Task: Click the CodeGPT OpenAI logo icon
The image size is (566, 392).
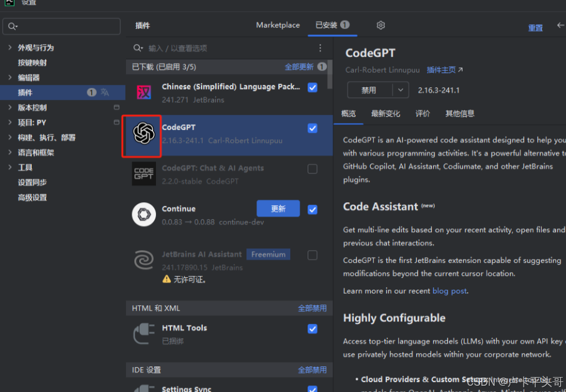Action: coord(144,134)
